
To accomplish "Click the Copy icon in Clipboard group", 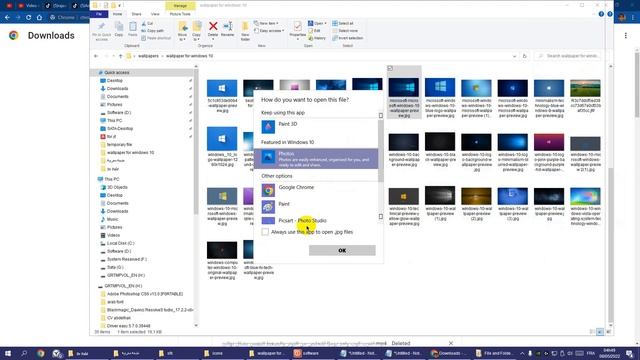I will pyautogui.click(x=119, y=27).
